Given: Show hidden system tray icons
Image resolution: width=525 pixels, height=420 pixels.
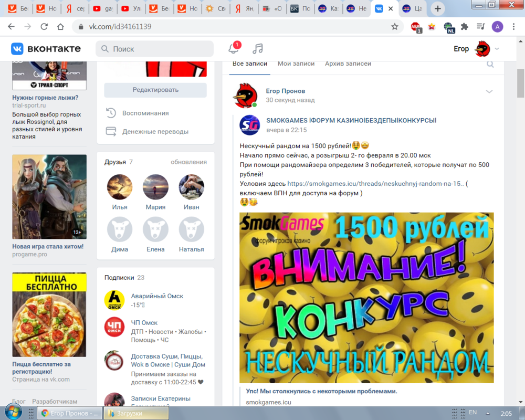Looking at the screenshot, I should coord(488,413).
